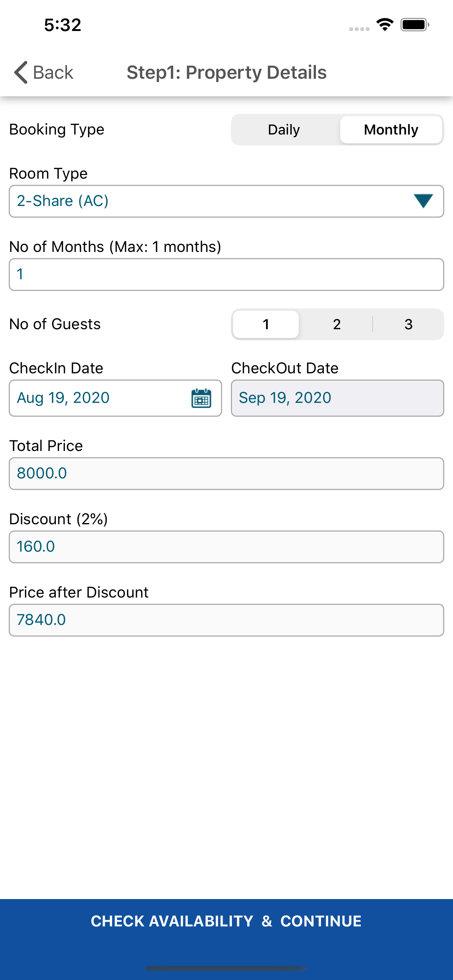Viewport: 453px width, 980px height.
Task: Open the Room Type dropdown arrow
Action: tap(423, 201)
